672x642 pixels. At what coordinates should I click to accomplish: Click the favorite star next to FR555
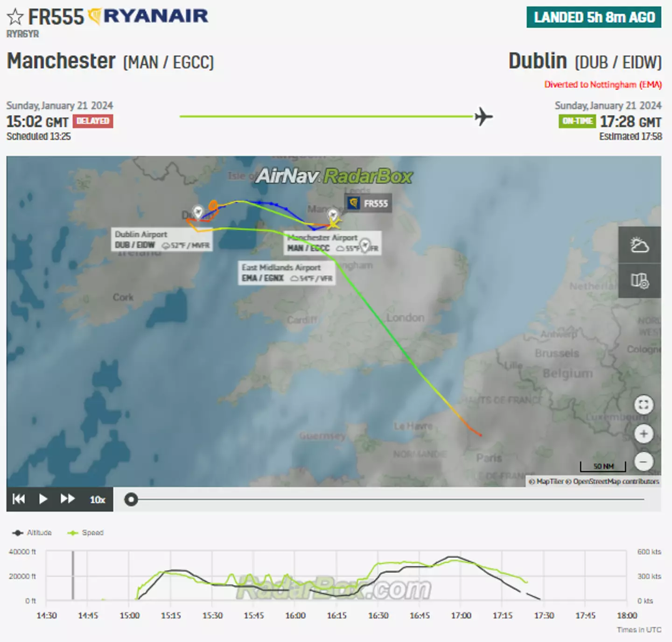(15, 17)
